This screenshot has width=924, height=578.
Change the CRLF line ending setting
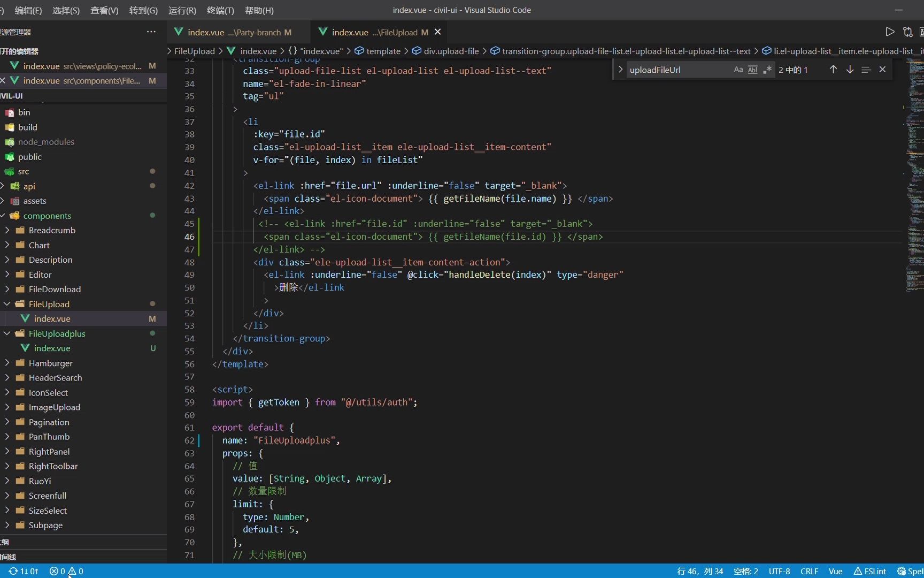point(809,571)
